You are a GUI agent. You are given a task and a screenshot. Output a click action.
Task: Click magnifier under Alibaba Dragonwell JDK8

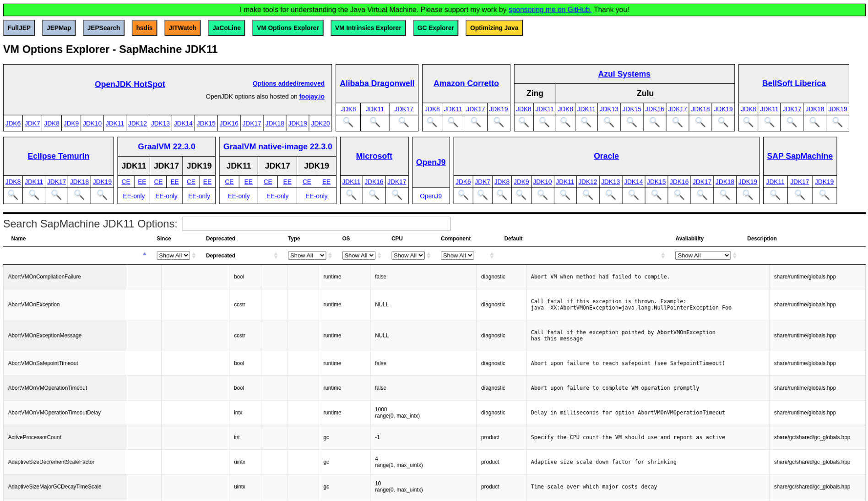tap(348, 122)
